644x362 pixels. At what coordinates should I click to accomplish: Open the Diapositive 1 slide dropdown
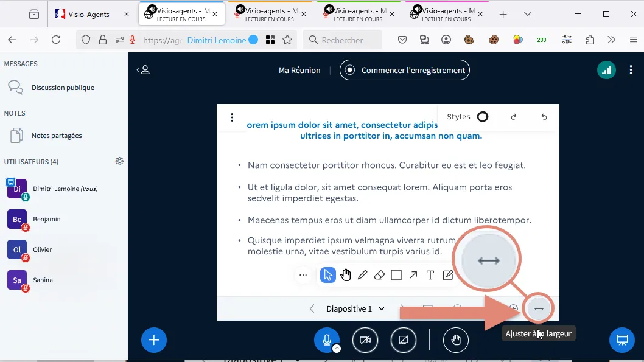point(355,308)
